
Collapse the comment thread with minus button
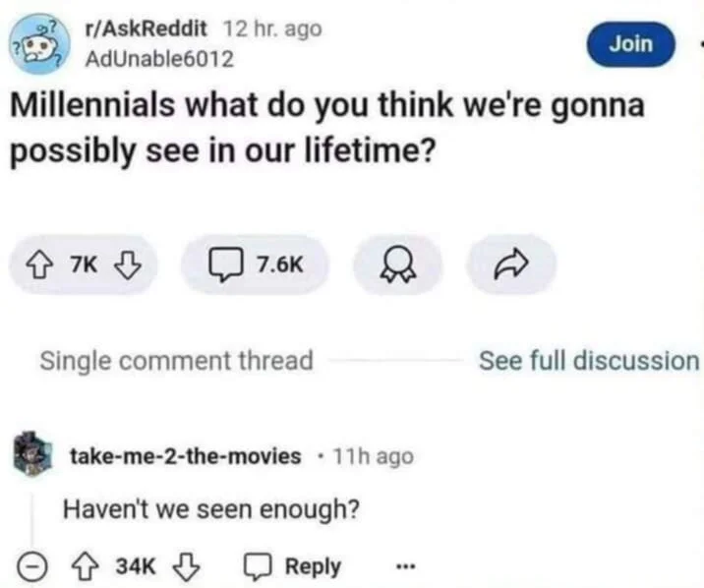pos(31,567)
